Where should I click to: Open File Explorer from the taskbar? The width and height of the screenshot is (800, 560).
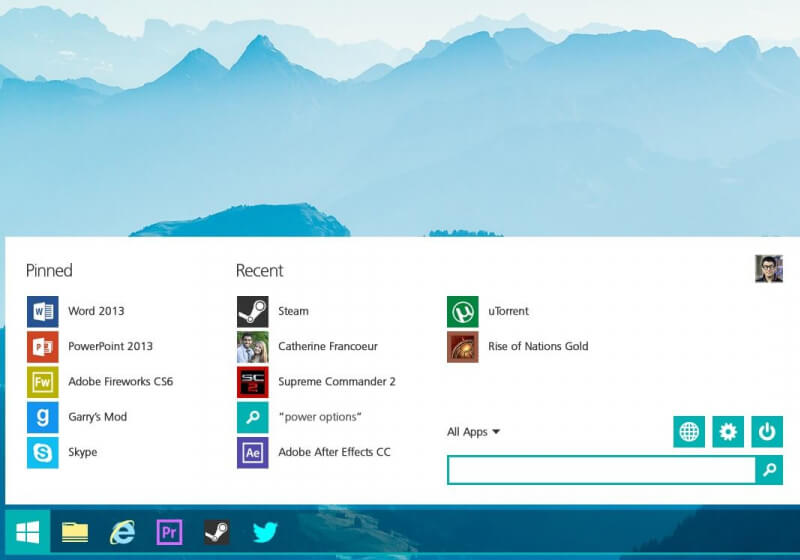[x=75, y=532]
